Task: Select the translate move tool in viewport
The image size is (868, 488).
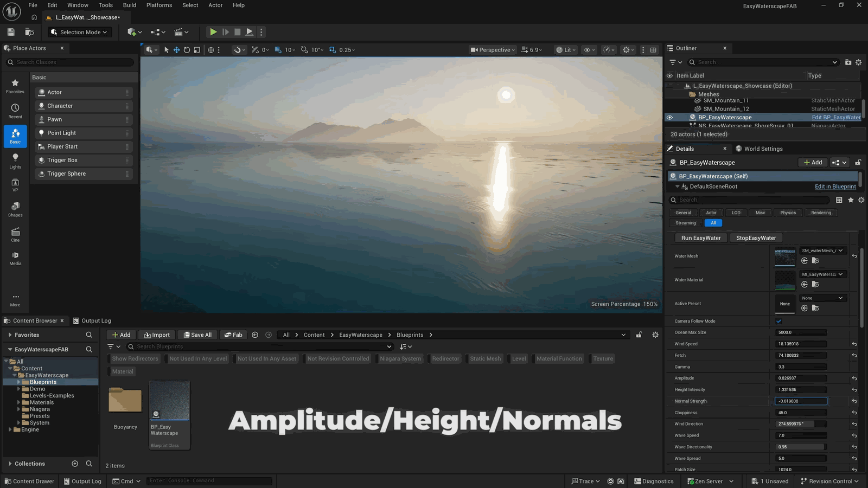Action: [x=176, y=50]
